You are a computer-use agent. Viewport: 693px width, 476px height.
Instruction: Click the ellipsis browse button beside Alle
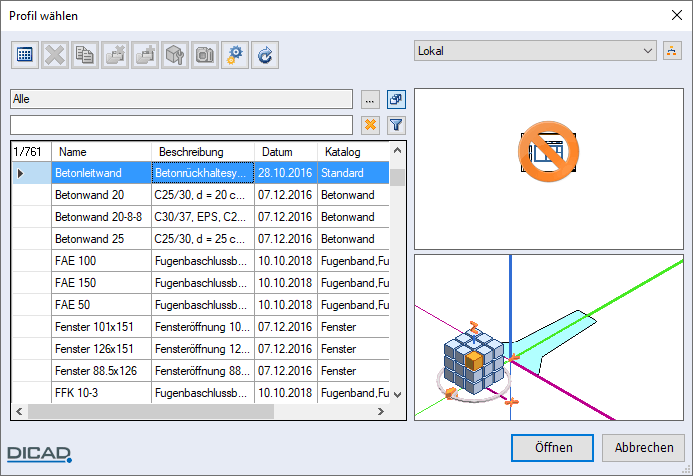370,99
